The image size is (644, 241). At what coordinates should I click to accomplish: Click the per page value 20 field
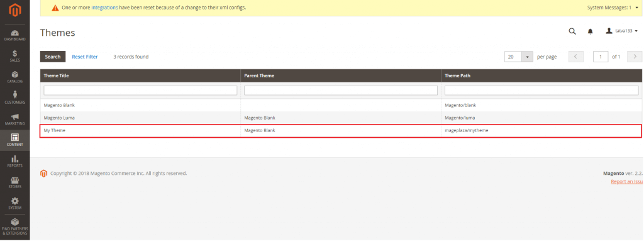513,57
